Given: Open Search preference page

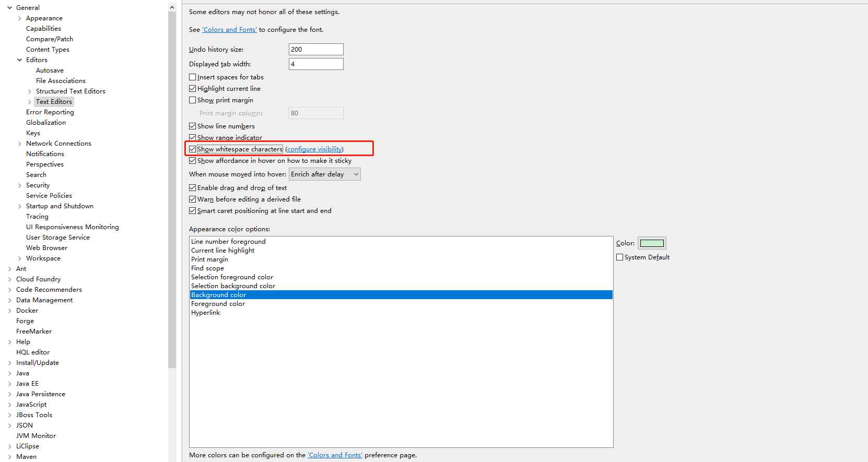Looking at the screenshot, I should click(36, 175).
